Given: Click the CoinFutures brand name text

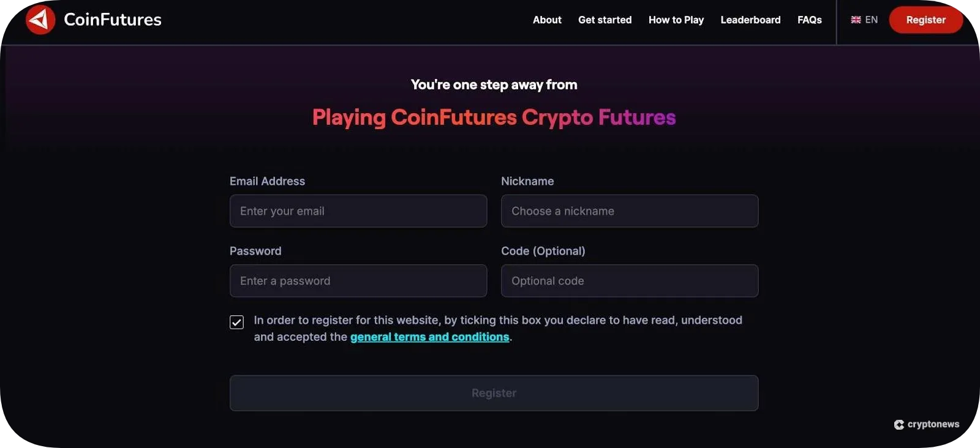Looking at the screenshot, I should pyautogui.click(x=113, y=19).
